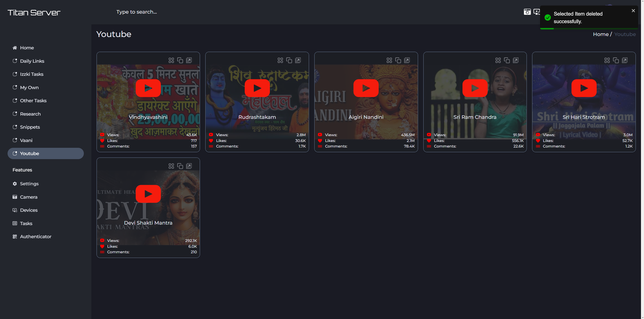
Task: Click the 556.1K likes value
Action: coord(518,141)
